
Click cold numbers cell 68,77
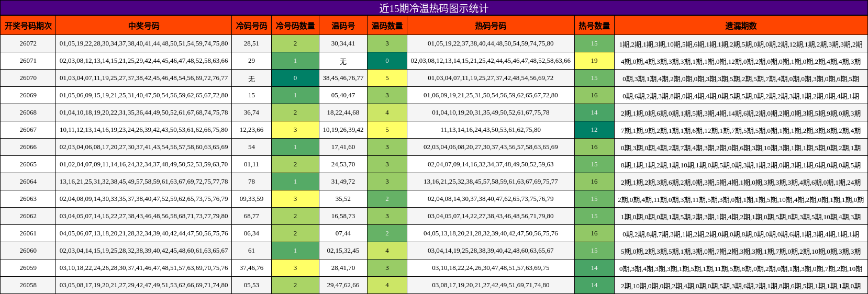251,216
